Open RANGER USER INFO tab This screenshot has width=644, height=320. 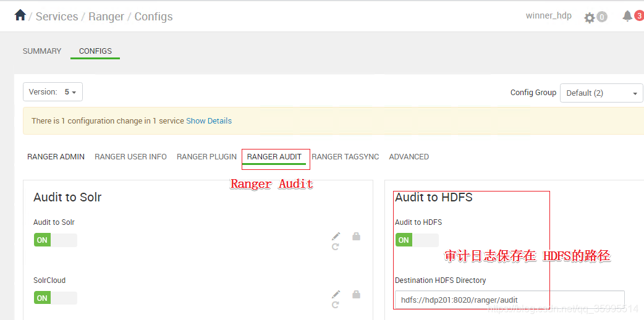130,156
